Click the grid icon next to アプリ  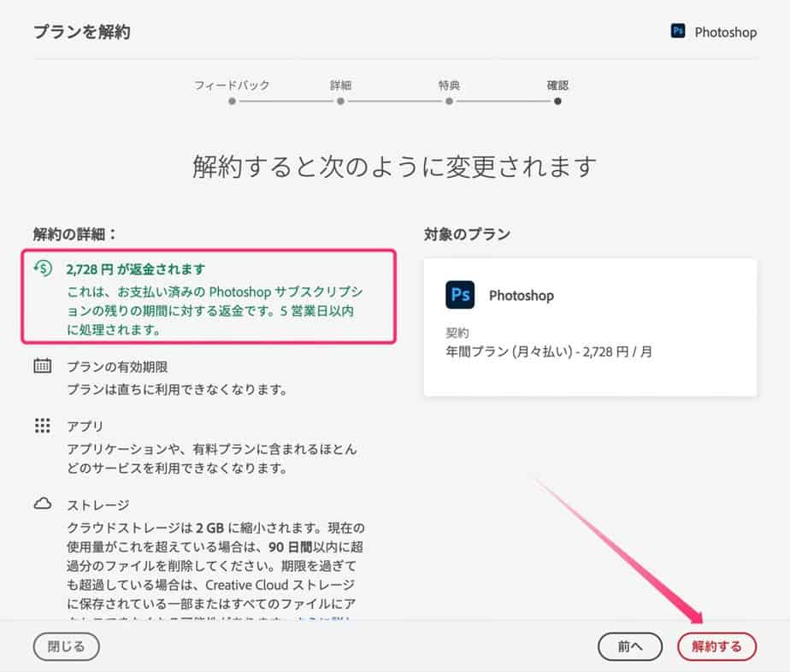click(42, 426)
